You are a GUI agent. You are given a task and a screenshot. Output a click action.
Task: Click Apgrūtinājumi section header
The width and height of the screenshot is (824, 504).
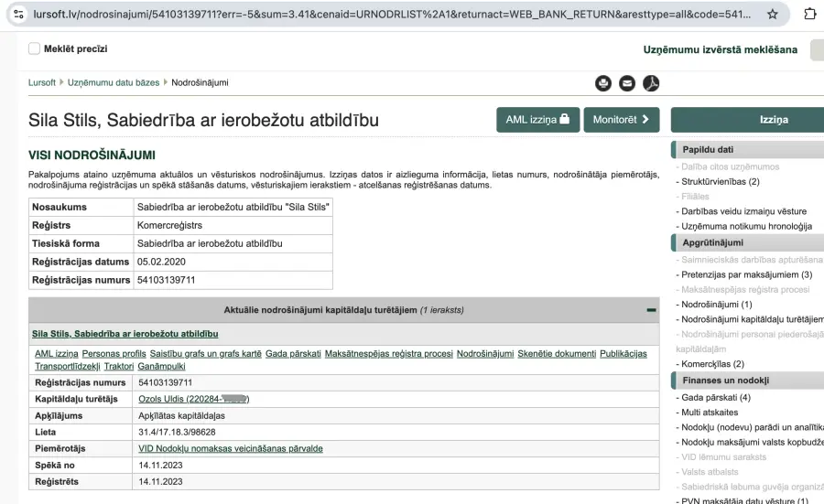pos(748,242)
